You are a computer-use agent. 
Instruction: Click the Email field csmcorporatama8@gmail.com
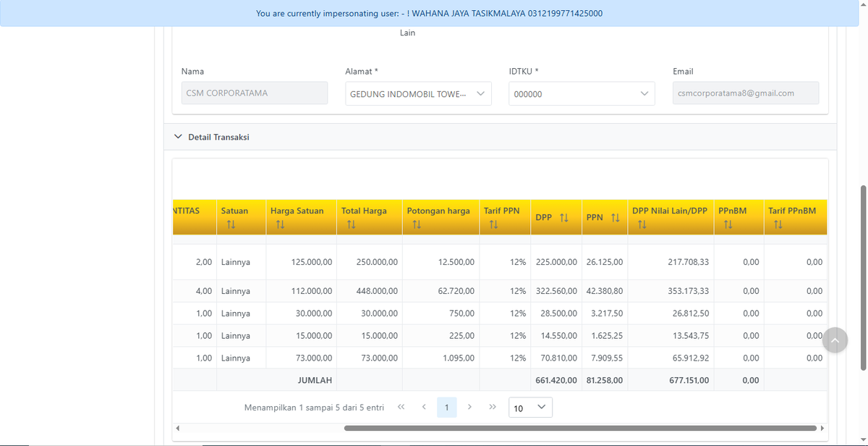click(746, 93)
